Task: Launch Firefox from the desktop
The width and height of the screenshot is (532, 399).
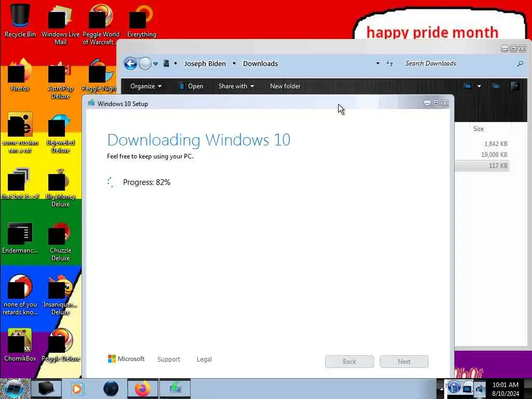Action: tap(20, 75)
